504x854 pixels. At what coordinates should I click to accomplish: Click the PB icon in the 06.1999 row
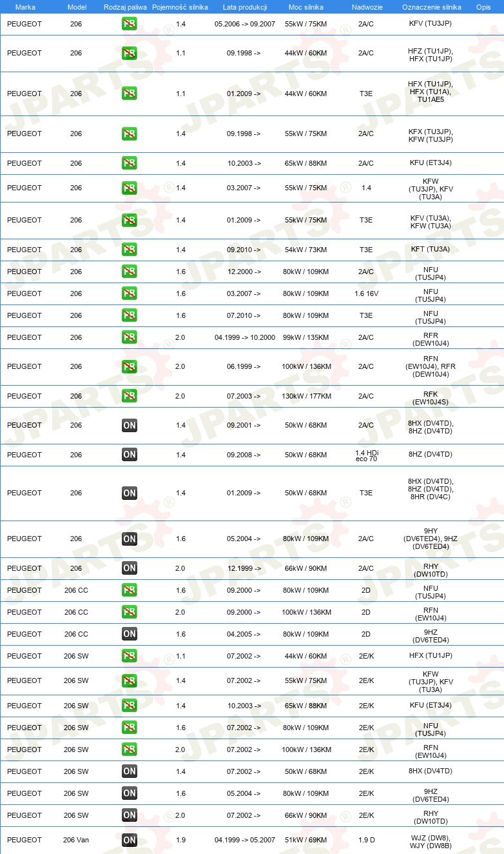pyautogui.click(x=130, y=367)
